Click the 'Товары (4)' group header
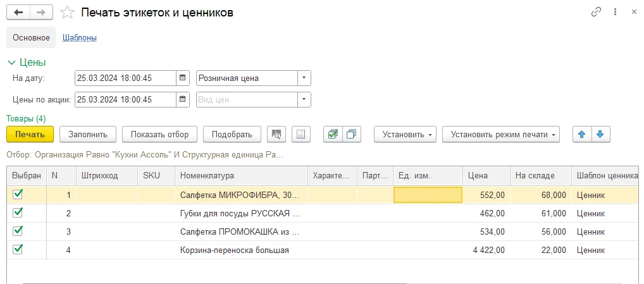Screen dimensions: 644x284 [26, 119]
